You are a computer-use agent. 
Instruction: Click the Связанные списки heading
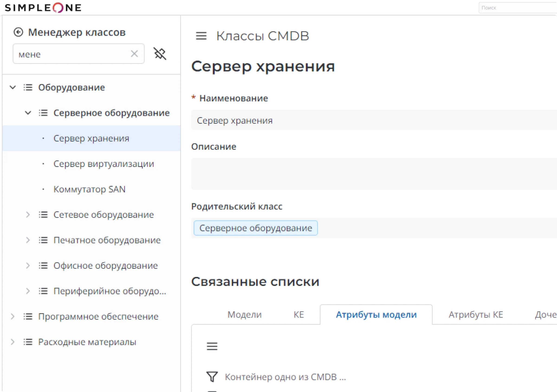[x=255, y=282]
